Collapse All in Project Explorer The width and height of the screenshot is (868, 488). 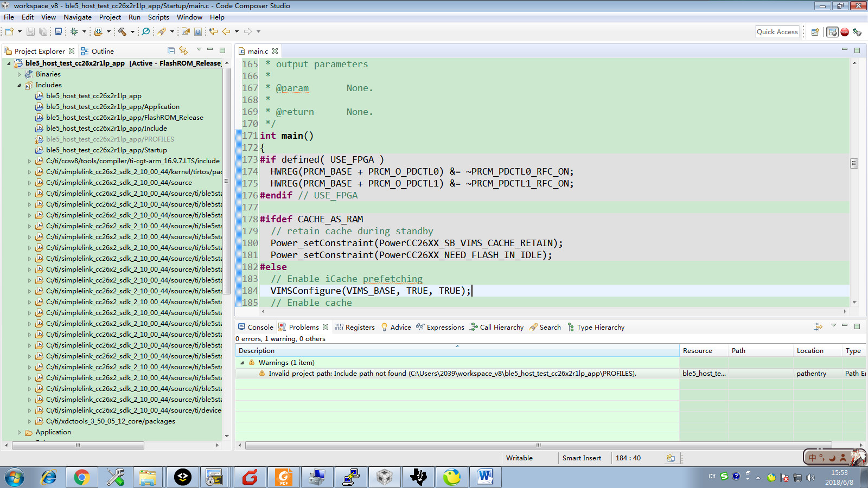[x=171, y=50]
